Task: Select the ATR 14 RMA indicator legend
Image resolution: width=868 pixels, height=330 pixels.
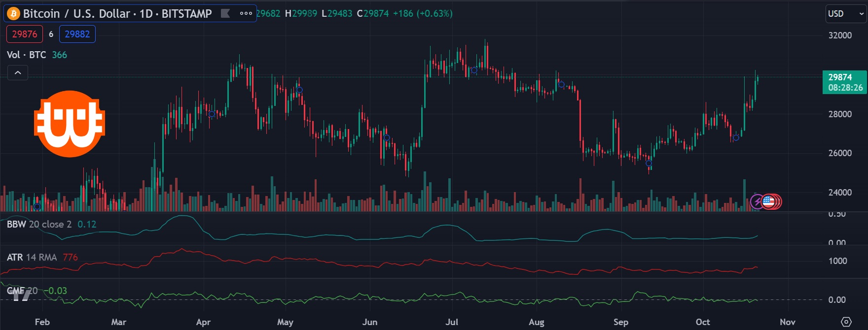Action: (x=32, y=257)
